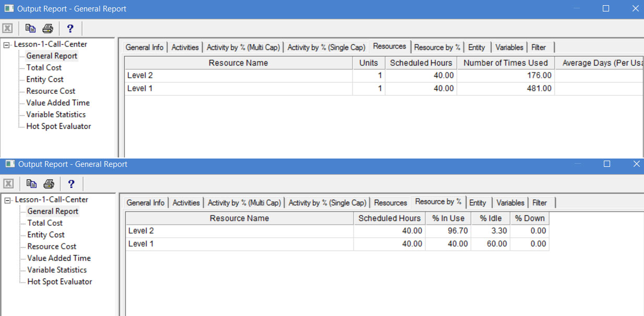Click the 176.00 times used cell
Image resolution: width=644 pixels, height=316 pixels.
point(506,76)
